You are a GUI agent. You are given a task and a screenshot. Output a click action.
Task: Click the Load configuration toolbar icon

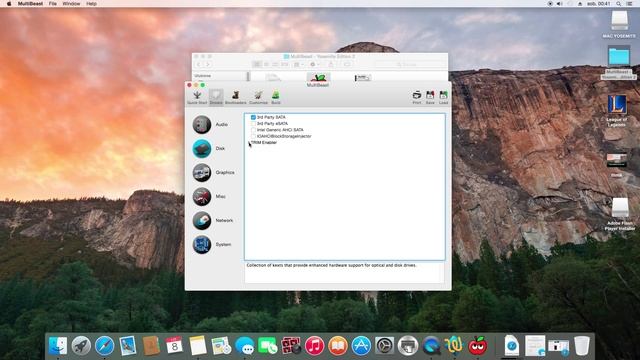click(x=444, y=97)
